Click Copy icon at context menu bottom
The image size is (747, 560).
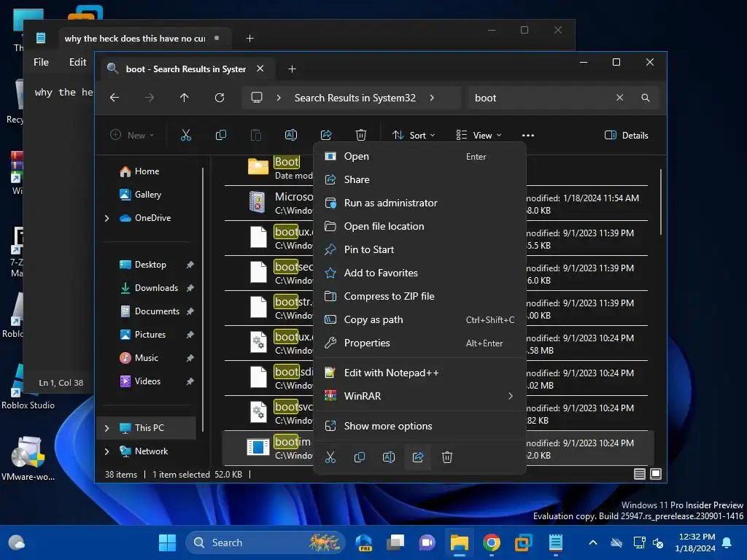pyautogui.click(x=360, y=457)
